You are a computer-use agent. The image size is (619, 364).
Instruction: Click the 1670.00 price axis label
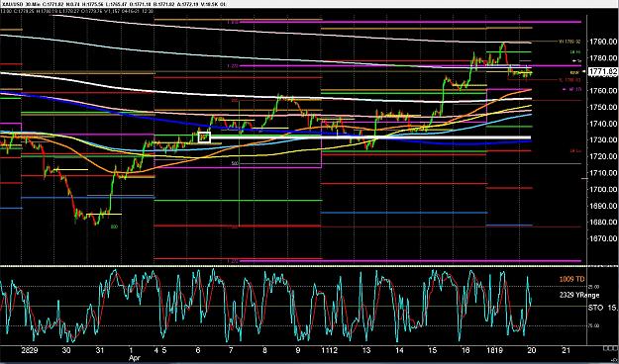pos(603,239)
